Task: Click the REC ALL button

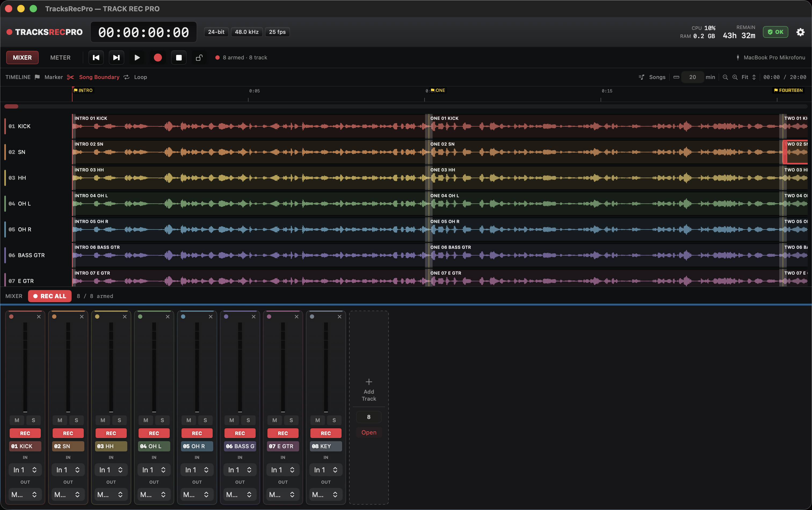Action: [50, 296]
